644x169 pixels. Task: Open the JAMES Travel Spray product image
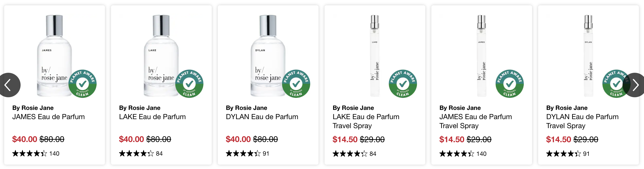click(481, 55)
